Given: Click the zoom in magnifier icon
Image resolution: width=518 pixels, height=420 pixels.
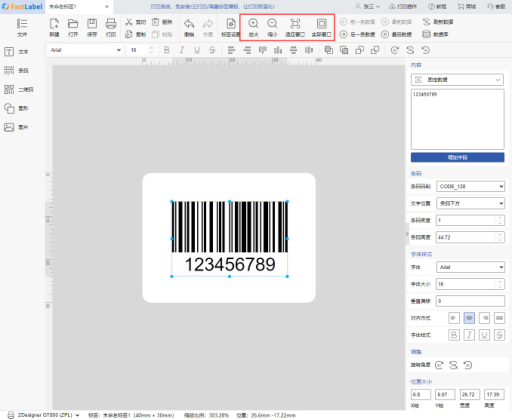Looking at the screenshot, I should pos(253,24).
